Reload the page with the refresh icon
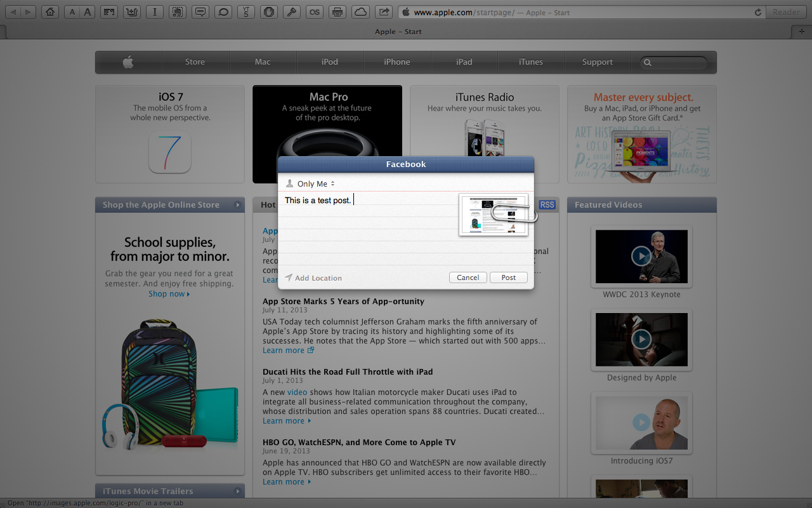Image resolution: width=812 pixels, height=508 pixels. [x=758, y=12]
